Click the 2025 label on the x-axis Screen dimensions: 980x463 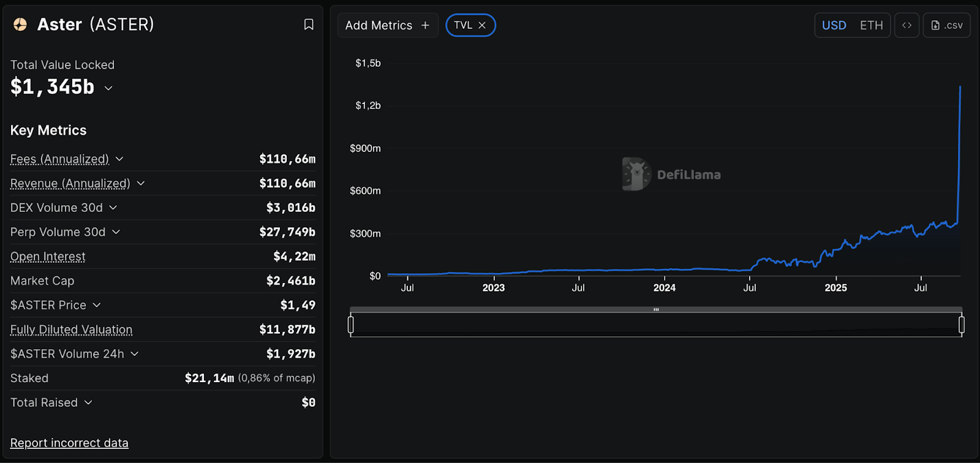836,288
